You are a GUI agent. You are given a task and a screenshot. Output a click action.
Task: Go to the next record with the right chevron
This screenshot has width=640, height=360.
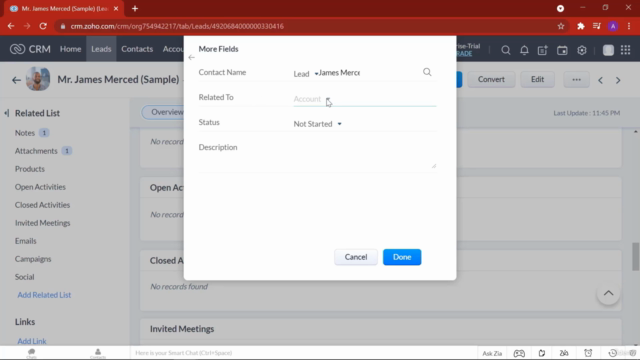pyautogui.click(x=618, y=80)
